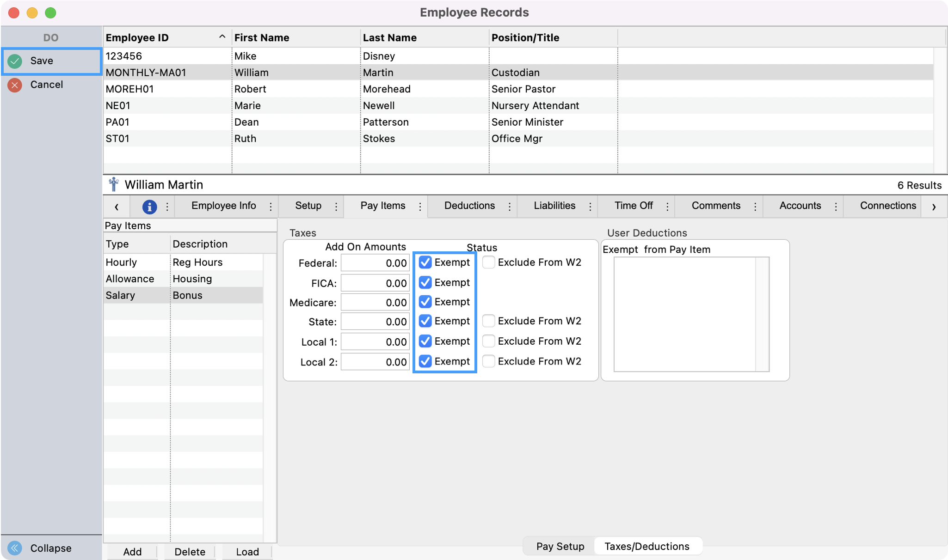Image resolution: width=948 pixels, height=560 pixels.
Task: Uncheck the Medicare Exempt checkbox
Action: click(425, 302)
